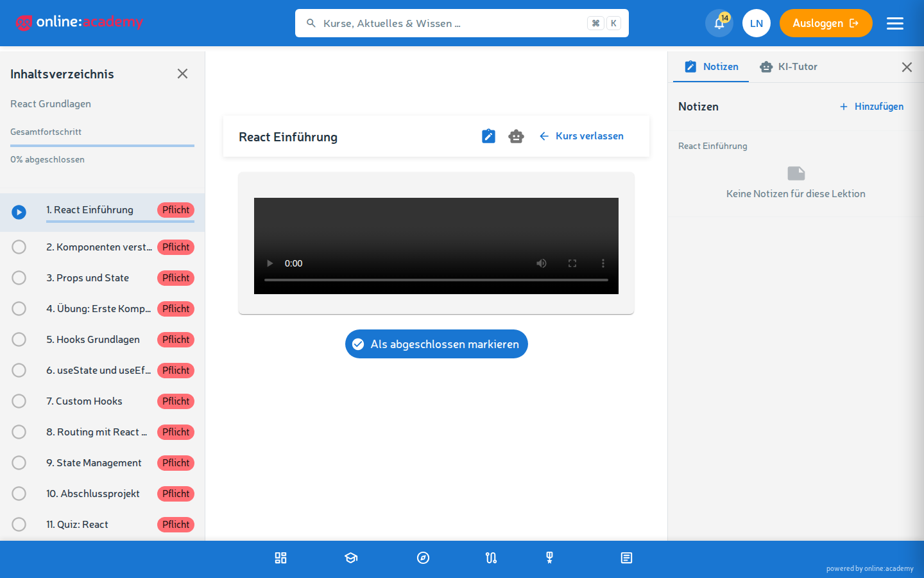
Task: Click the search magnifier icon
Action: click(311, 23)
